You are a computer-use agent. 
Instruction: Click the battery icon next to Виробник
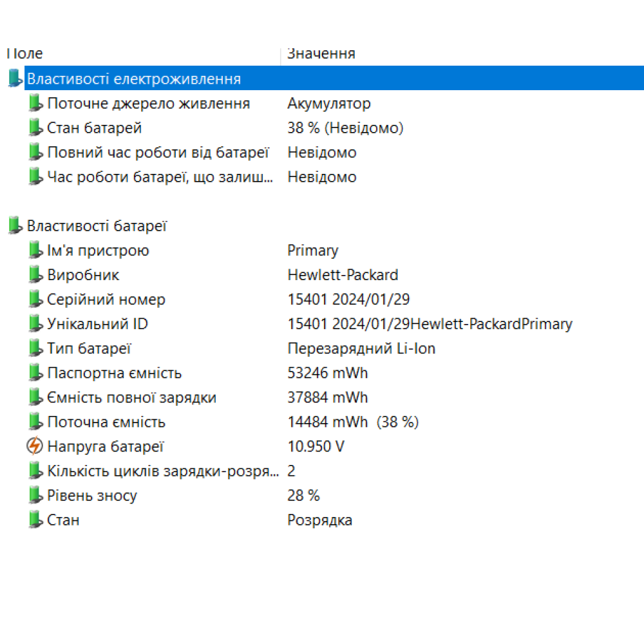tap(35, 275)
